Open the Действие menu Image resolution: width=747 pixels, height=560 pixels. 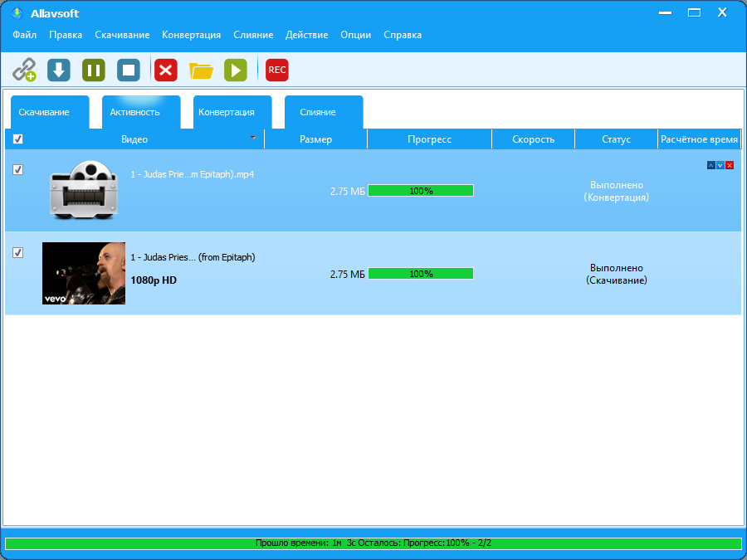[306, 35]
